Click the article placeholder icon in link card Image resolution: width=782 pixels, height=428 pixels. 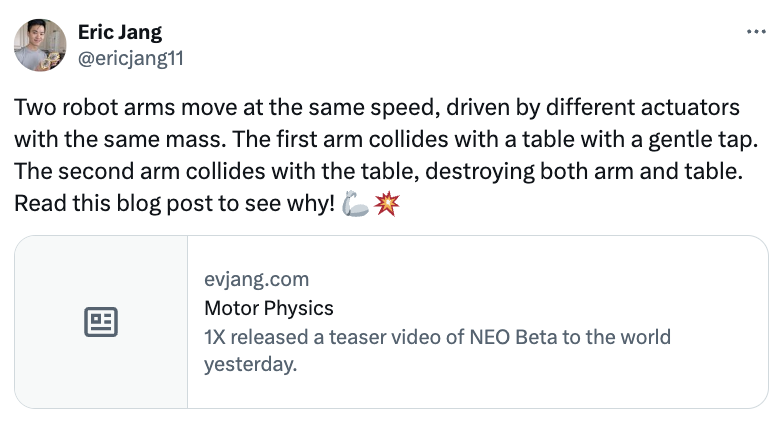pyautogui.click(x=101, y=322)
